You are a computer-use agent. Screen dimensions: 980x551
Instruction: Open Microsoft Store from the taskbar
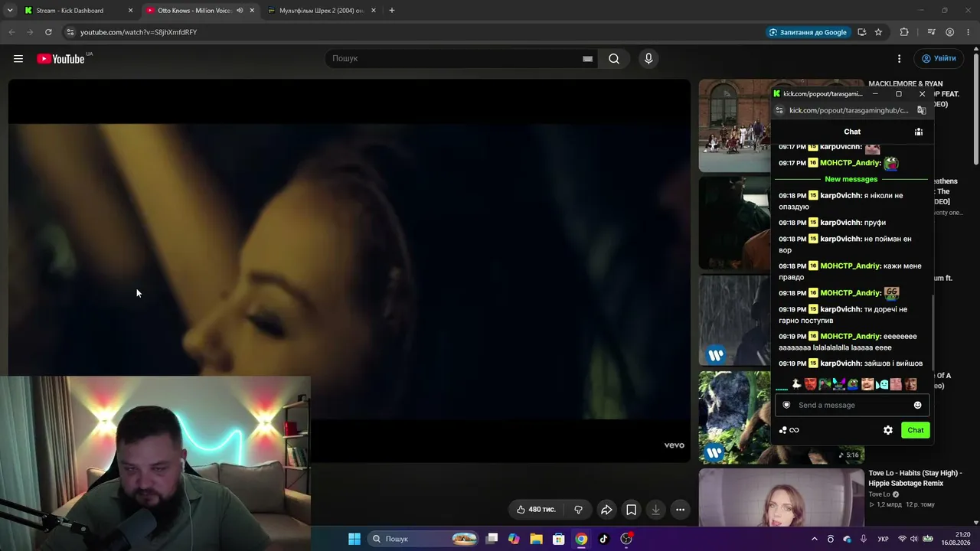[x=559, y=539]
